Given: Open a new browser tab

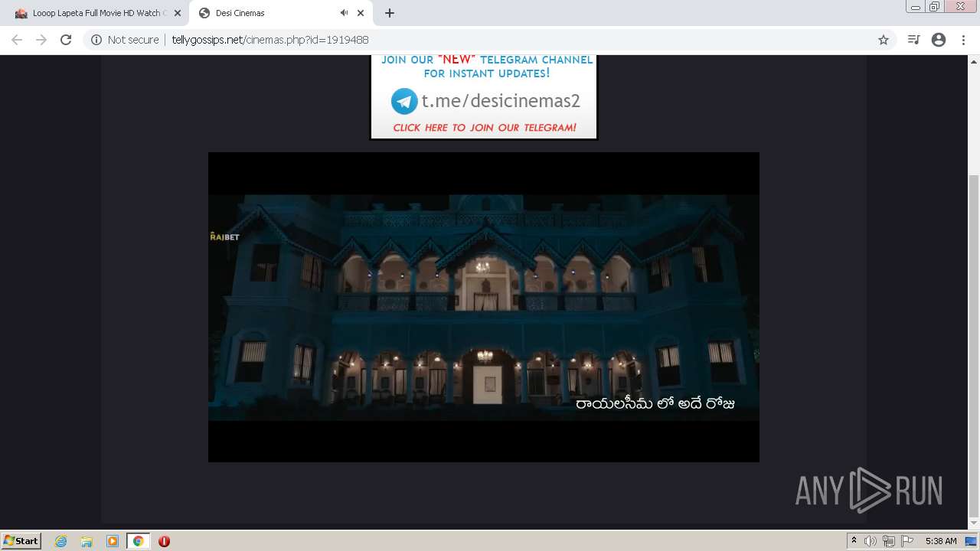Looking at the screenshot, I should [x=390, y=13].
